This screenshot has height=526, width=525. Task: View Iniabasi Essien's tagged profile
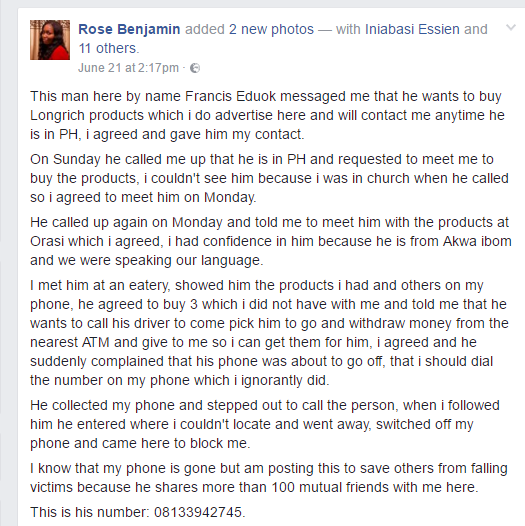[412, 30]
